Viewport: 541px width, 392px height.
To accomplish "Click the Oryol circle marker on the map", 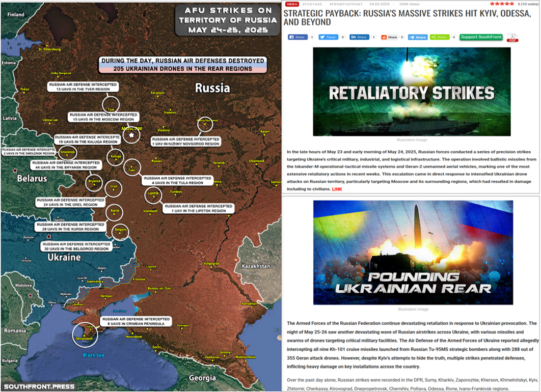I will (x=113, y=188).
